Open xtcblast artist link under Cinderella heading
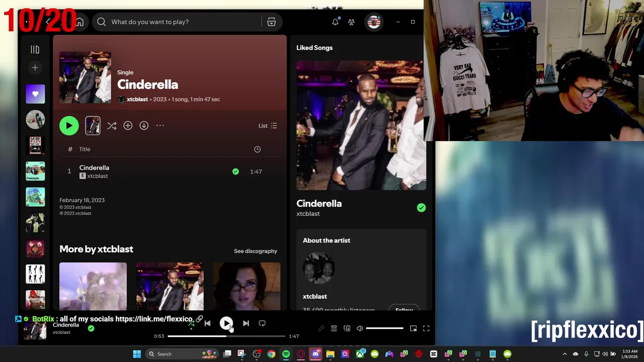Image resolution: width=644 pixels, height=362 pixels. pos(137,100)
